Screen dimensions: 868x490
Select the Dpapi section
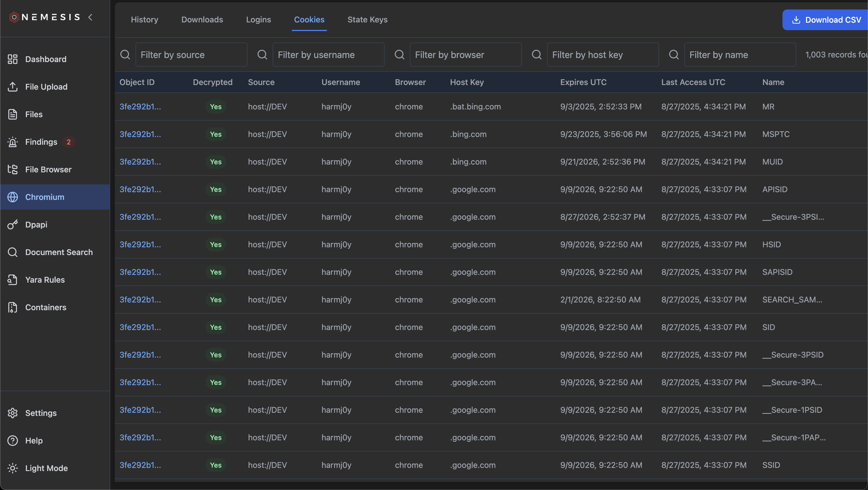(36, 224)
